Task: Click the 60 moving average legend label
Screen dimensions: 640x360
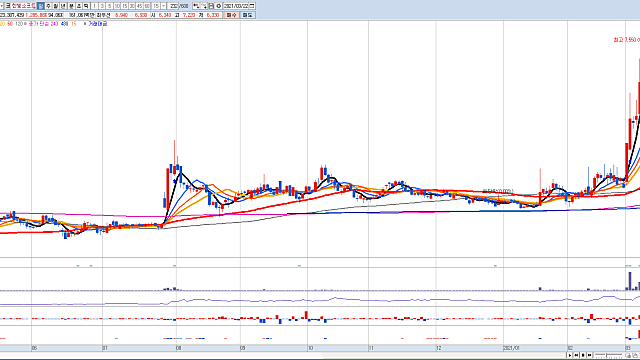Action: (10, 24)
